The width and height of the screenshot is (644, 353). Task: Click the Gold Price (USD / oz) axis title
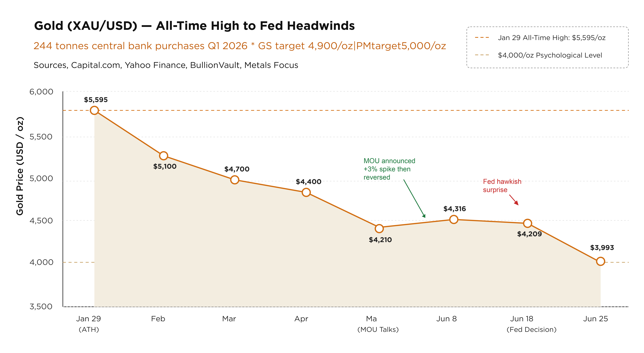(x=20, y=166)
